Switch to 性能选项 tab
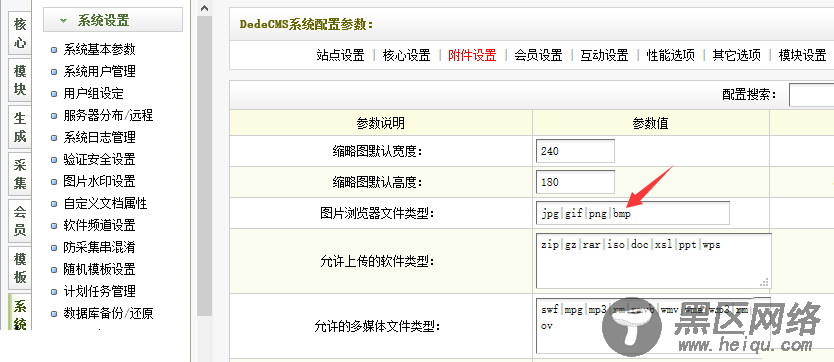 point(671,55)
